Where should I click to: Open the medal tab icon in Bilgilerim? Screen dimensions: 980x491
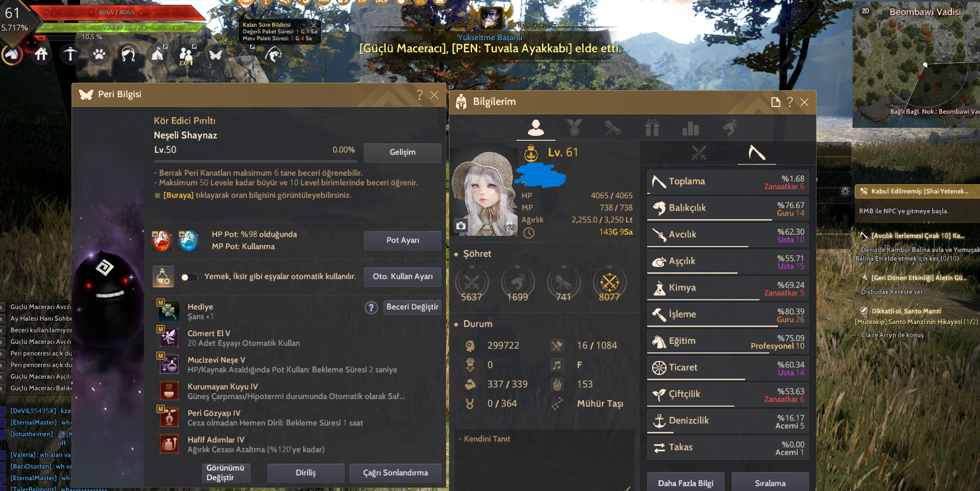574,128
